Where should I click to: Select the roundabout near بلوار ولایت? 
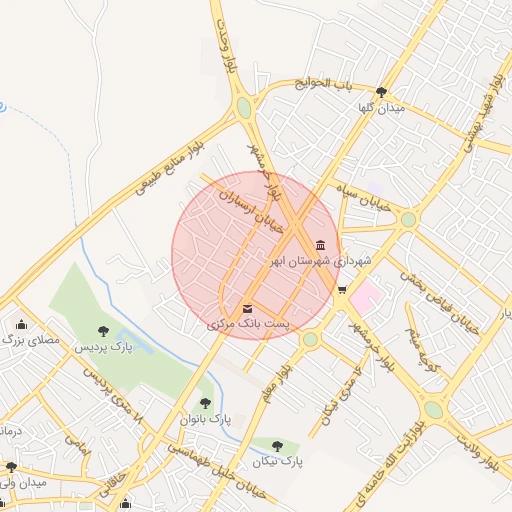coord(433,410)
